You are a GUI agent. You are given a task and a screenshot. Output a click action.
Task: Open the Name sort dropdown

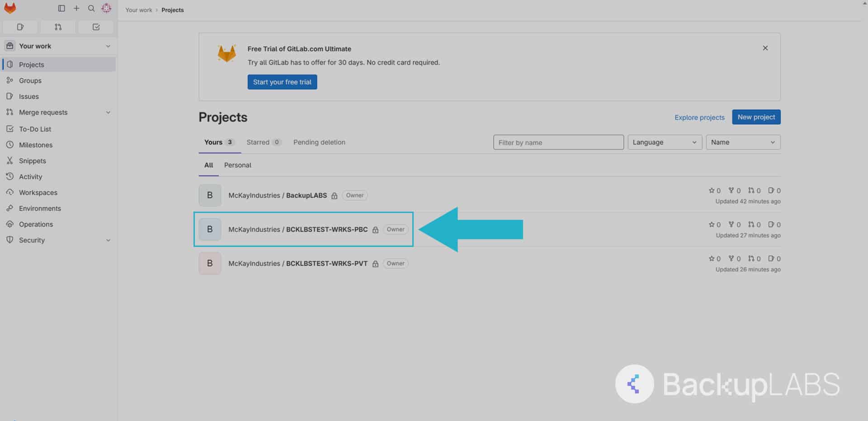[x=743, y=142]
